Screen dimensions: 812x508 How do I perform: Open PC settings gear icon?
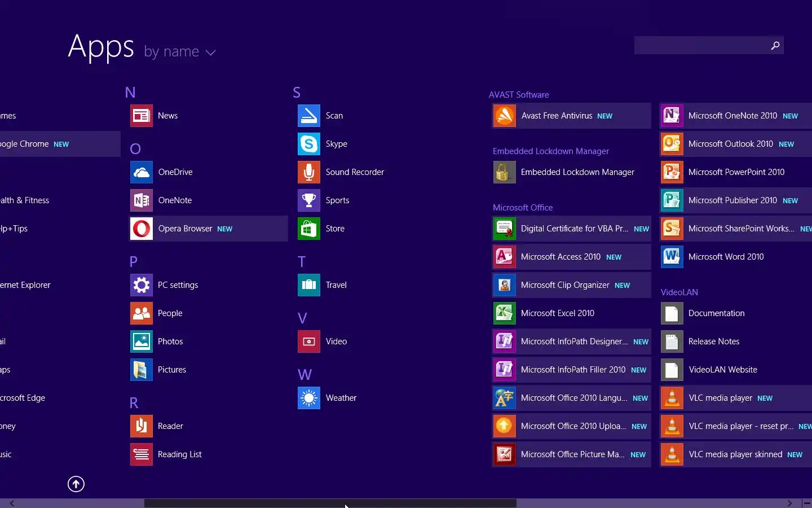point(142,285)
